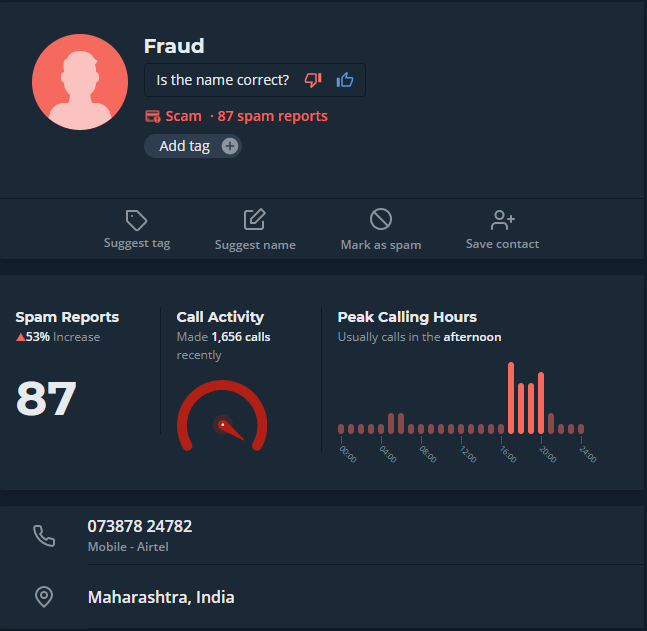Select the phone number 073878 24782
Screen dimensions: 647x631
coord(140,526)
